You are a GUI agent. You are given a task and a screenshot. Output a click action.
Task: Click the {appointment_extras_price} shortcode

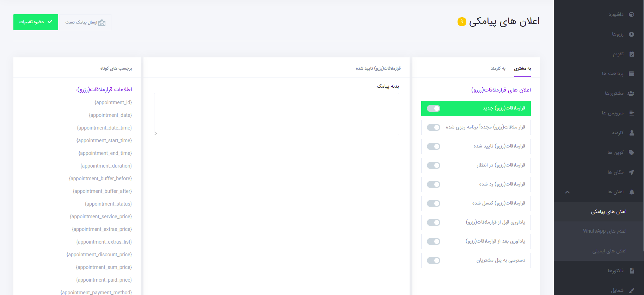coord(102,229)
